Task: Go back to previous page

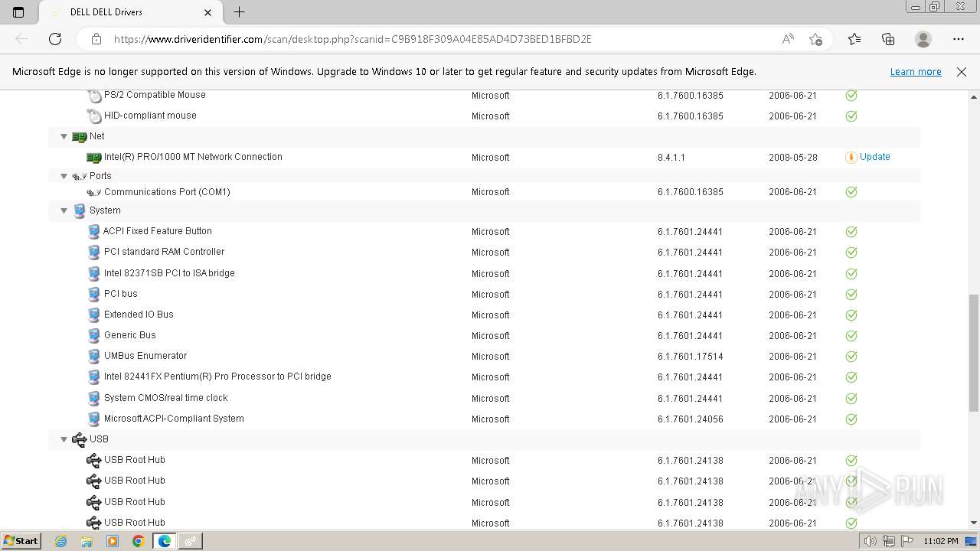Action: (21, 39)
